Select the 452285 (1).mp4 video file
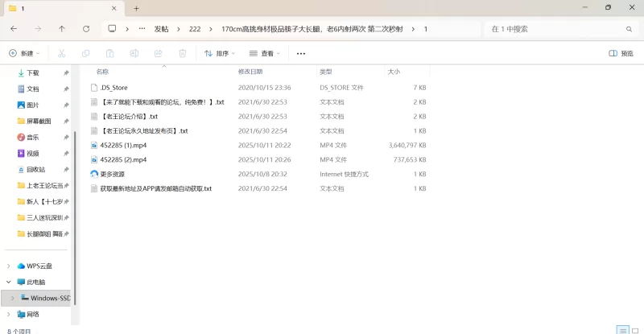The width and height of the screenshot is (644, 334). 123,145
